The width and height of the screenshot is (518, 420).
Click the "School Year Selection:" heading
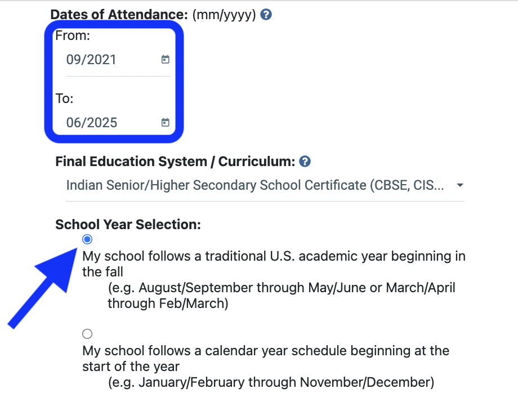coord(128,225)
